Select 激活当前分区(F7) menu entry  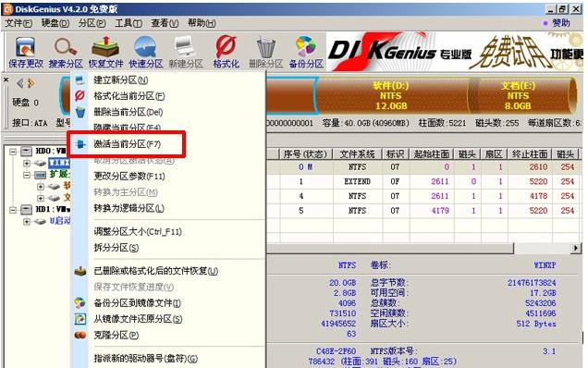click(x=169, y=144)
